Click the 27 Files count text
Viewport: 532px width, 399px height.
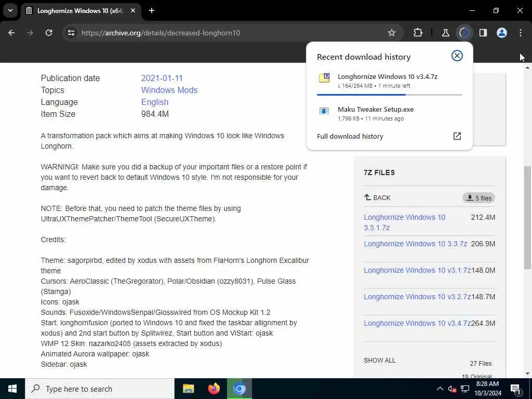pos(481,363)
